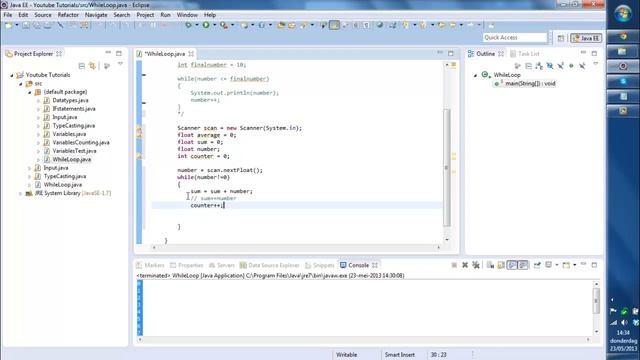640x360 pixels.
Task: Click the Terminate icon in Console toolbar
Action: pos(454,265)
